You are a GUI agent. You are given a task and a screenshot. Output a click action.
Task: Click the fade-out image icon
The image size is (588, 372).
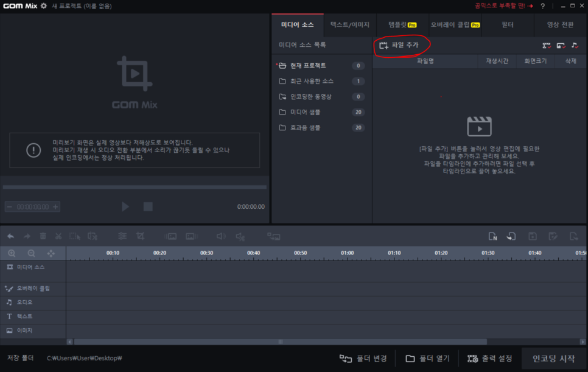point(192,236)
